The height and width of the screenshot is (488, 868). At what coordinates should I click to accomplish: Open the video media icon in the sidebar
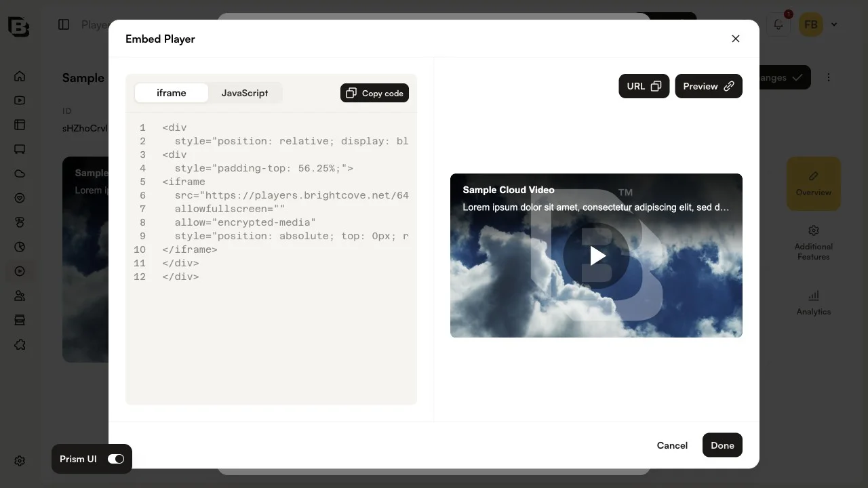pos(20,100)
